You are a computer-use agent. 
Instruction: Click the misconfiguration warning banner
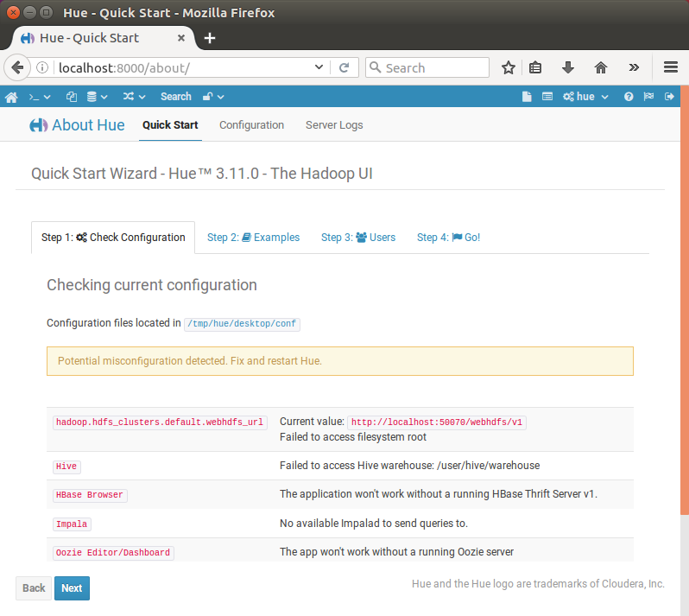[x=340, y=361]
